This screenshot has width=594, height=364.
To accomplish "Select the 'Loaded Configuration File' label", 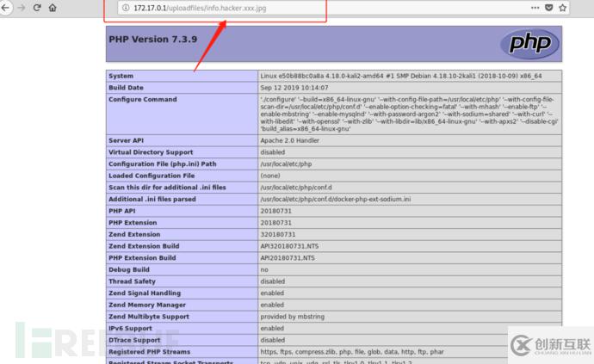I will [152, 176].
